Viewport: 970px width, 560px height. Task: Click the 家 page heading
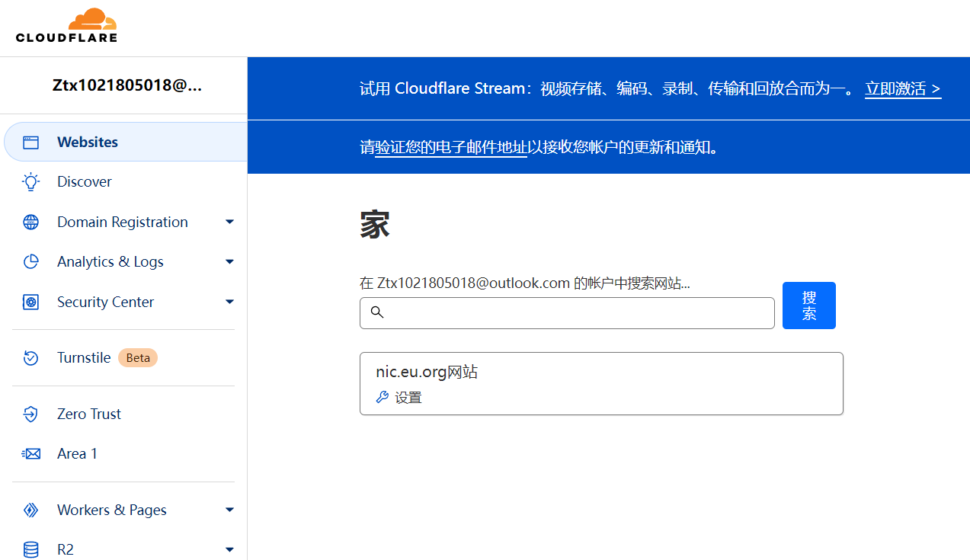(x=375, y=226)
